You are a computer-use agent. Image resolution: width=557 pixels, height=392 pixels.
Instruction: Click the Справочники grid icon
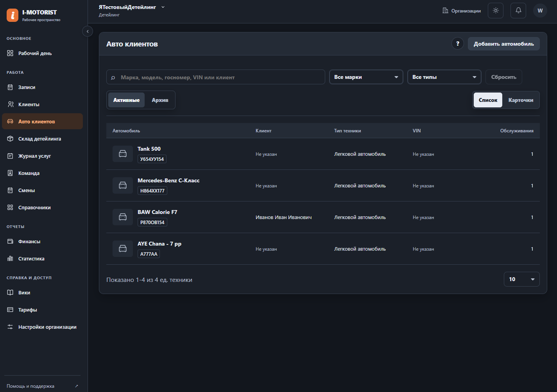pyautogui.click(x=10, y=207)
